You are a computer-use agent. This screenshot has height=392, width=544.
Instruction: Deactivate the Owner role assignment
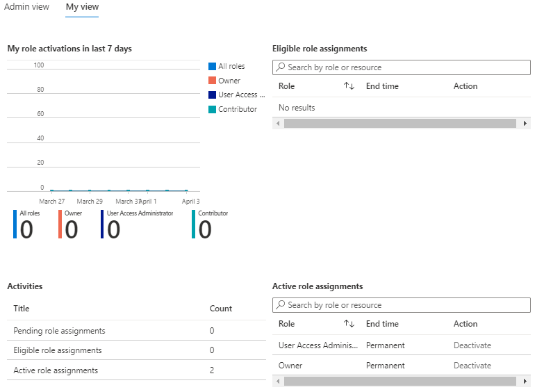tap(472, 366)
